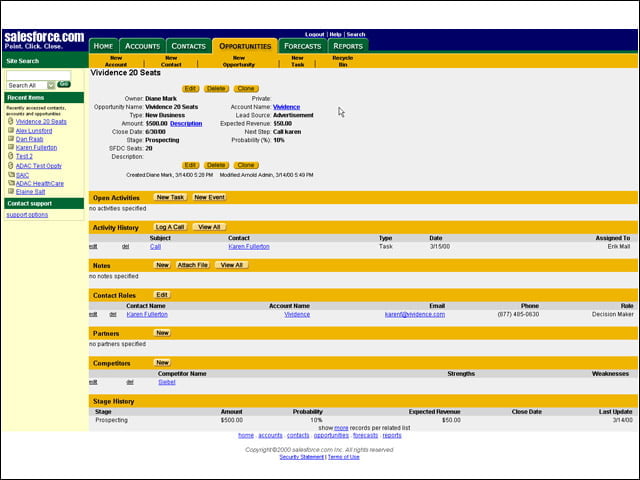The height and width of the screenshot is (480, 640).
Task: Click edit on the Call activity row
Action: (x=93, y=247)
